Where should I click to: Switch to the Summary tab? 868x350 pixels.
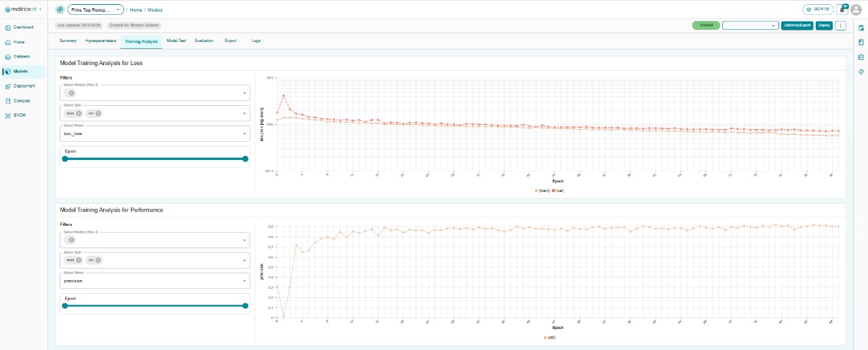point(68,41)
